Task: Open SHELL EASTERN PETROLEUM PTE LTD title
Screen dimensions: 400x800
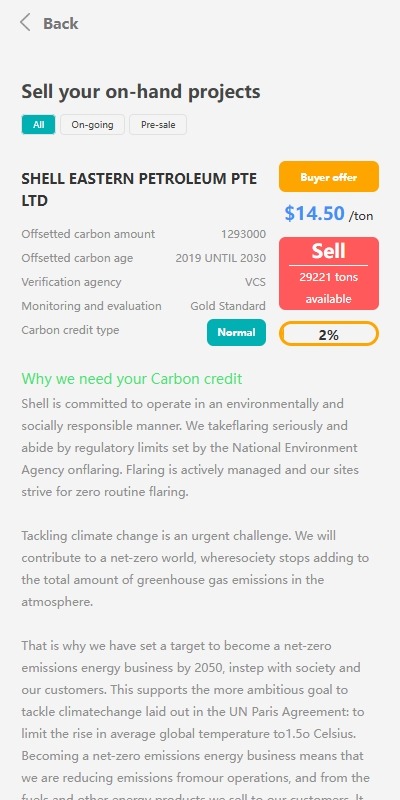Action: coord(139,189)
